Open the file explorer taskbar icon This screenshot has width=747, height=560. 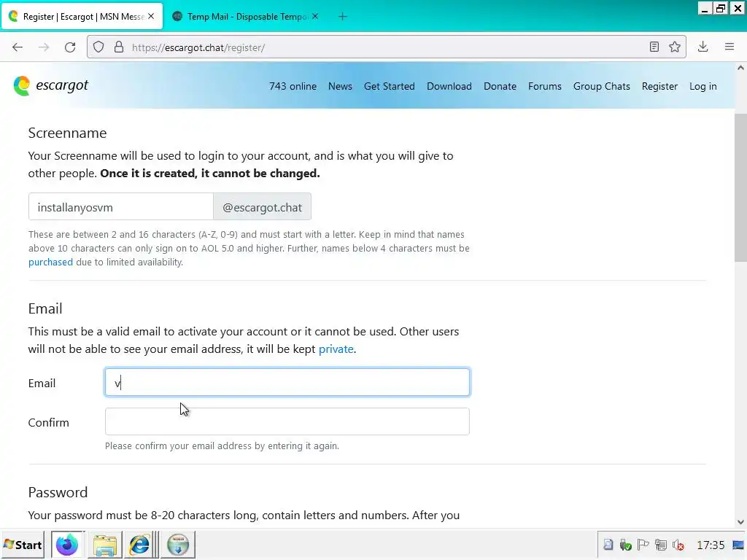[x=105, y=545]
